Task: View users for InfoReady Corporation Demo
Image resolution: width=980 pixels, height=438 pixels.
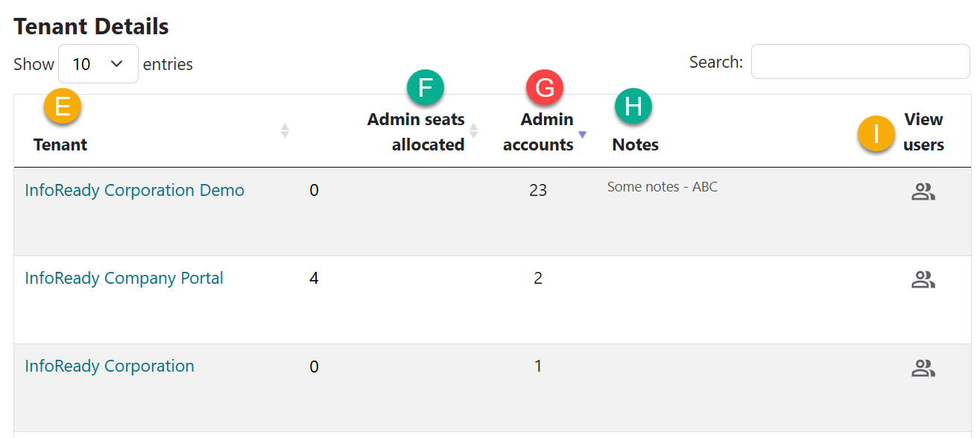Action: pos(923,192)
